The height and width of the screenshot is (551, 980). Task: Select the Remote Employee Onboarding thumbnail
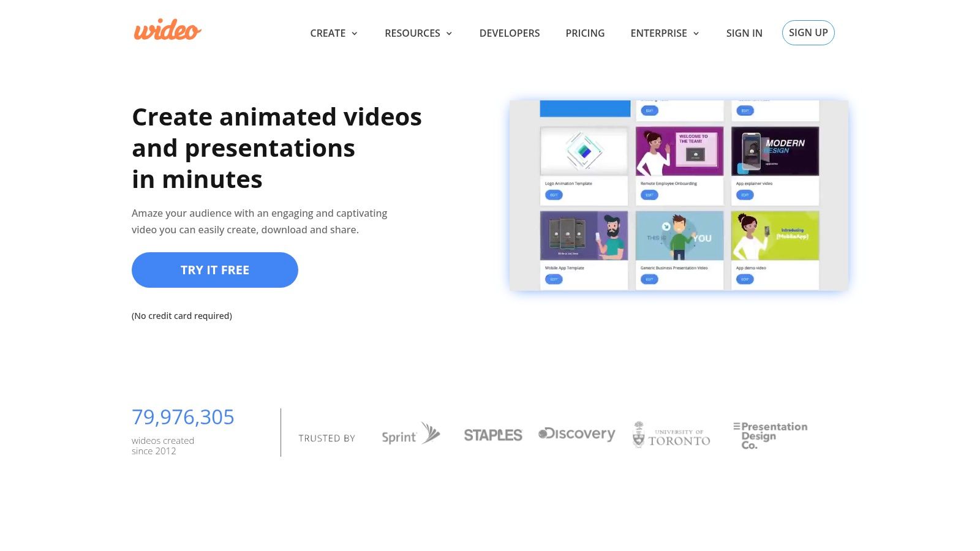pos(679,151)
